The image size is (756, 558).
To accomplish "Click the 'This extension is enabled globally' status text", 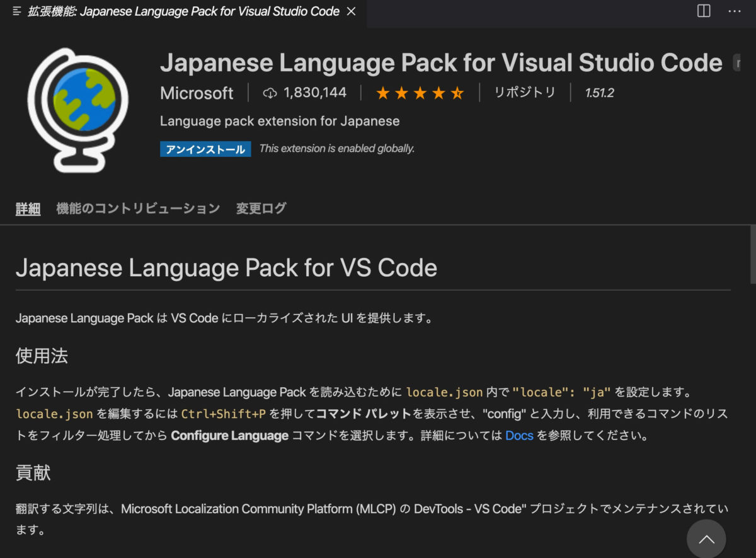I will point(337,149).
